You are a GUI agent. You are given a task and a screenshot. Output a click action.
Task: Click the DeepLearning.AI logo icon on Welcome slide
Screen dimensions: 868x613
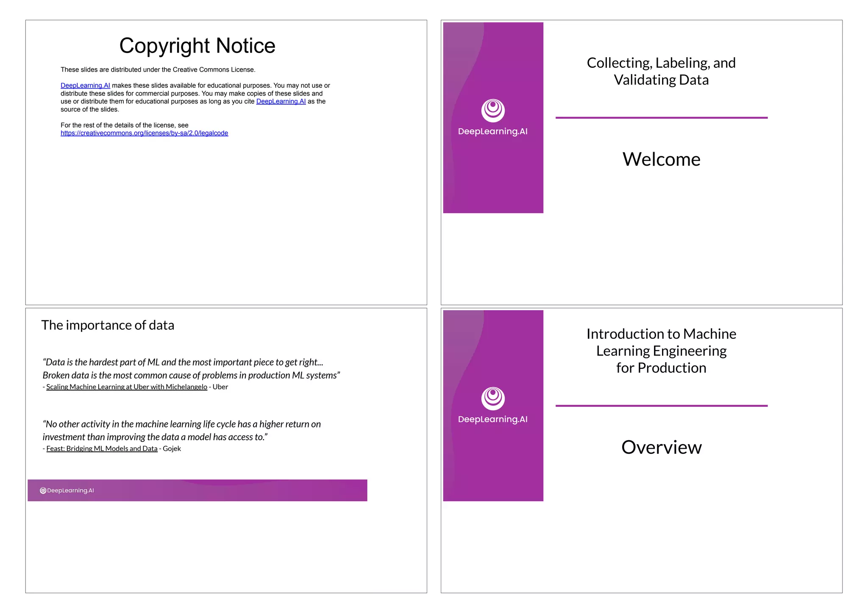click(x=493, y=111)
